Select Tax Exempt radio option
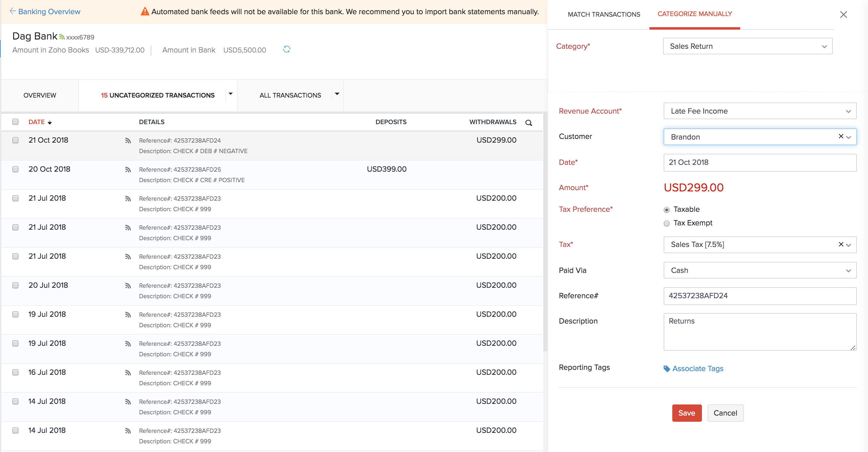The image size is (868, 452). click(x=666, y=224)
